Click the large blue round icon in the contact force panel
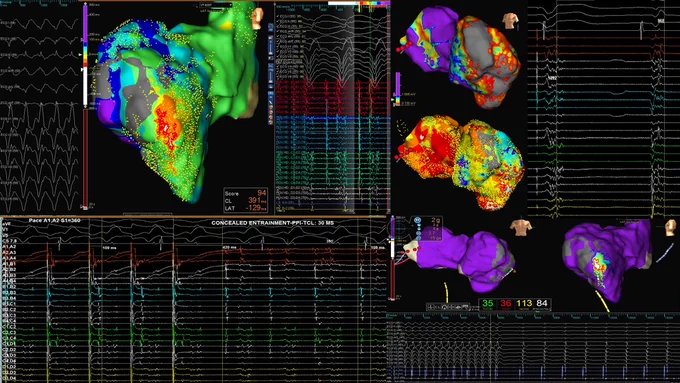Screen dimensions: 680x383 [418, 221]
